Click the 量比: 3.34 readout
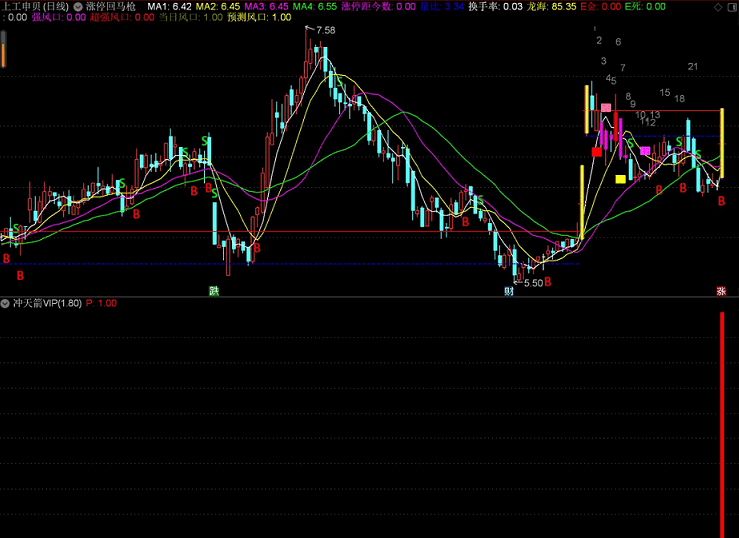This screenshot has height=538, width=739. pos(442,7)
